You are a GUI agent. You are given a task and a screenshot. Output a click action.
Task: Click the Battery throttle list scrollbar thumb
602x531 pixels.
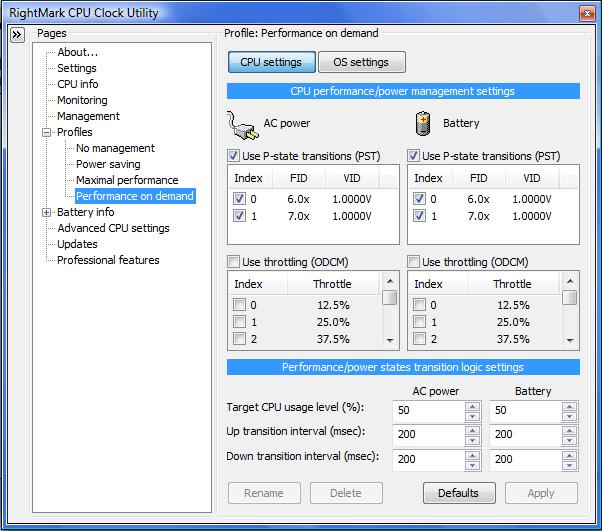click(570, 298)
